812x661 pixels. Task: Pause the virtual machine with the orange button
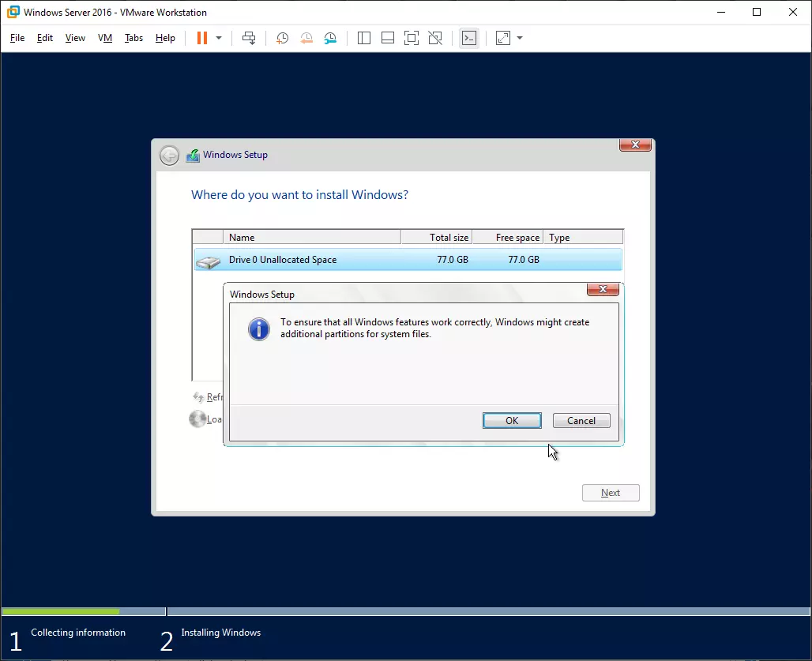click(202, 38)
